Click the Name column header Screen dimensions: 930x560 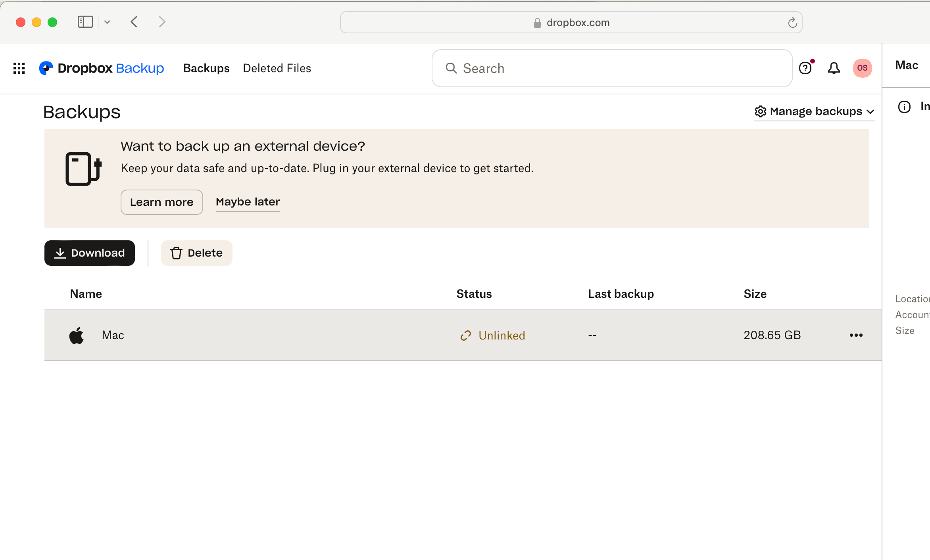click(86, 294)
